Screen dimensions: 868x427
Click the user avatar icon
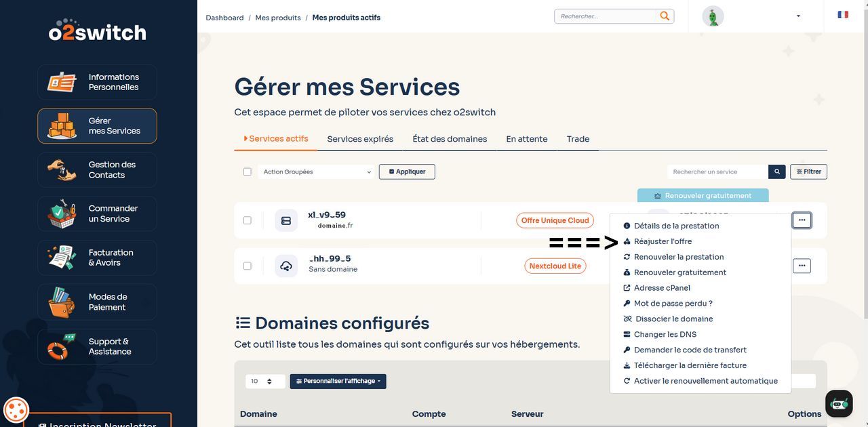[713, 16]
